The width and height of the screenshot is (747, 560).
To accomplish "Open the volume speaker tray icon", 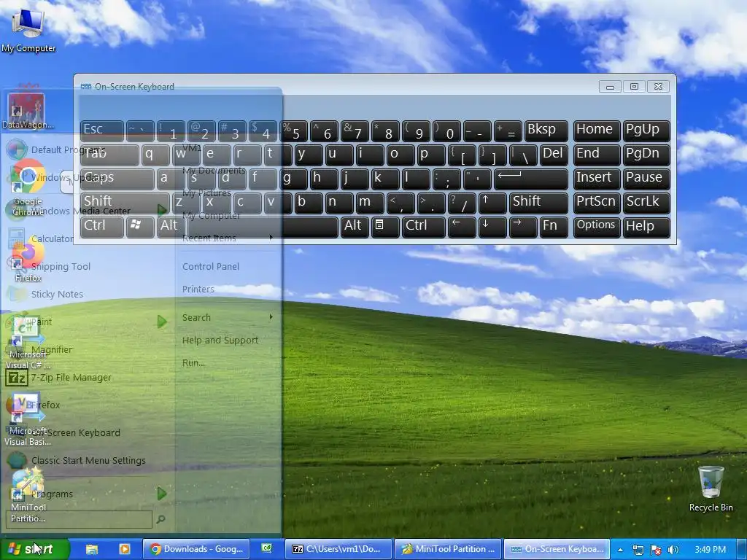I will click(x=673, y=550).
